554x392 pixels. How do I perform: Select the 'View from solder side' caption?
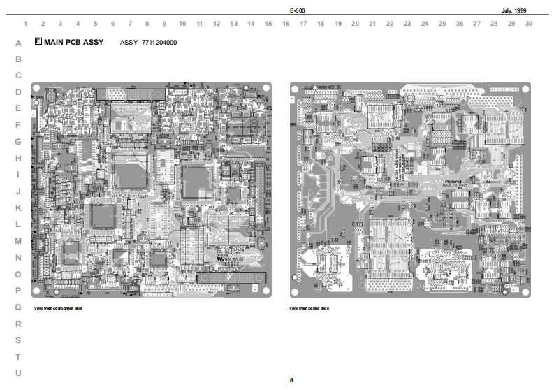(x=309, y=308)
